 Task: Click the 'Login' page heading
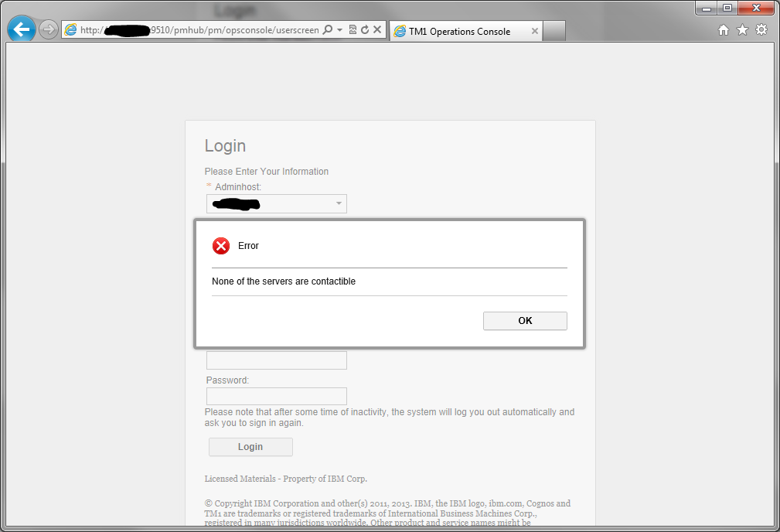click(226, 146)
